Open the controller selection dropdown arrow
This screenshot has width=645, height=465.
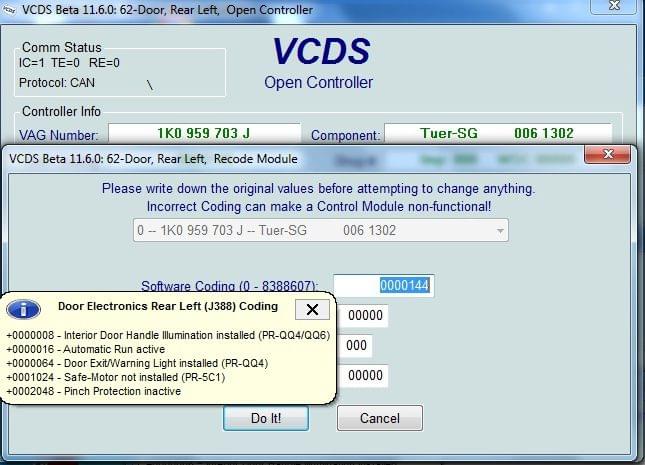(500, 230)
